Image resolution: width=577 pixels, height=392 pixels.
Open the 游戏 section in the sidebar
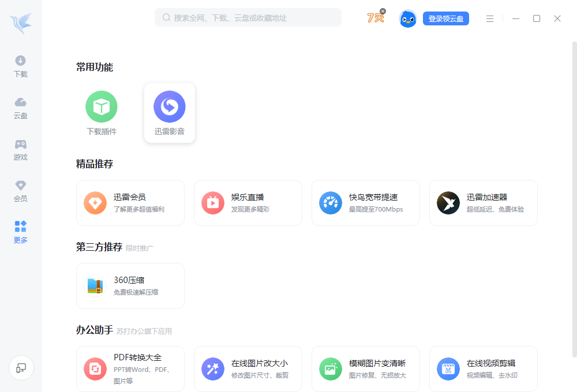[20, 149]
